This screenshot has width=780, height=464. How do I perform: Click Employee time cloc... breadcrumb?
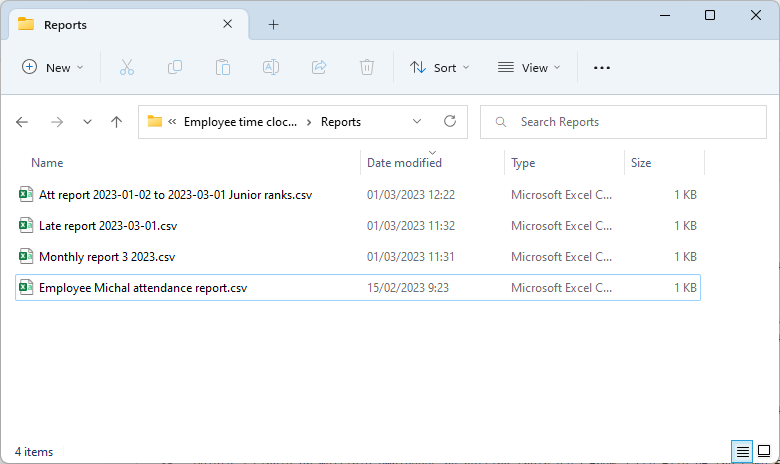[240, 122]
